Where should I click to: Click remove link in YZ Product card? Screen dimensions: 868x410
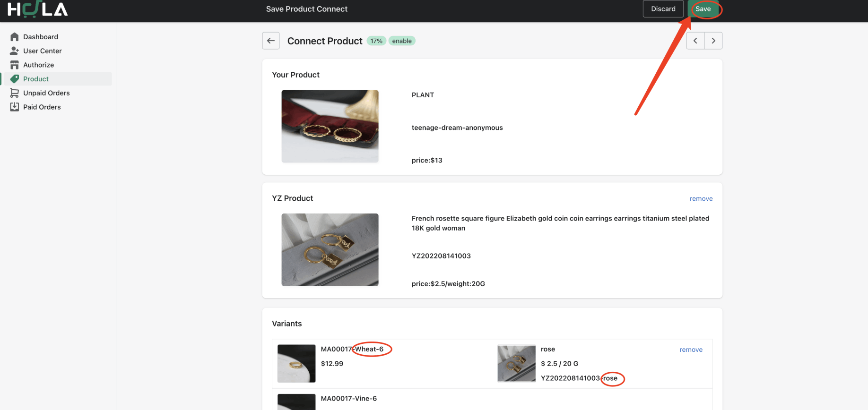pos(701,199)
